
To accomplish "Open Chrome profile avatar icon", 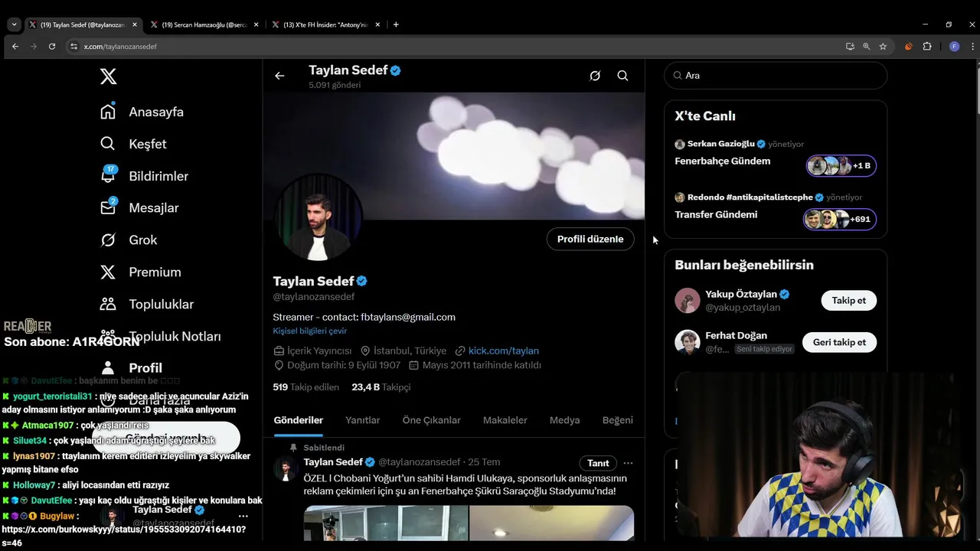I will (954, 47).
